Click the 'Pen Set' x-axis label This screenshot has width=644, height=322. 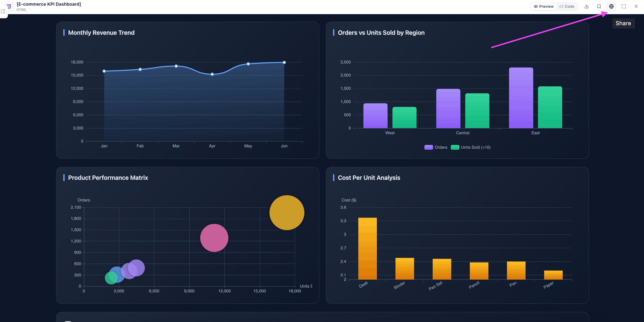(436, 286)
